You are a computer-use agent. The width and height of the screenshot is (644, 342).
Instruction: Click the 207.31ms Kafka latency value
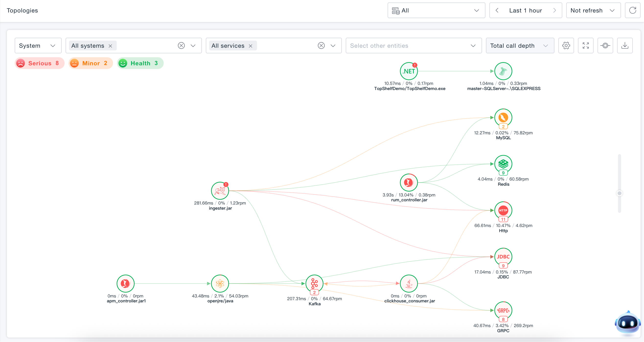click(296, 299)
